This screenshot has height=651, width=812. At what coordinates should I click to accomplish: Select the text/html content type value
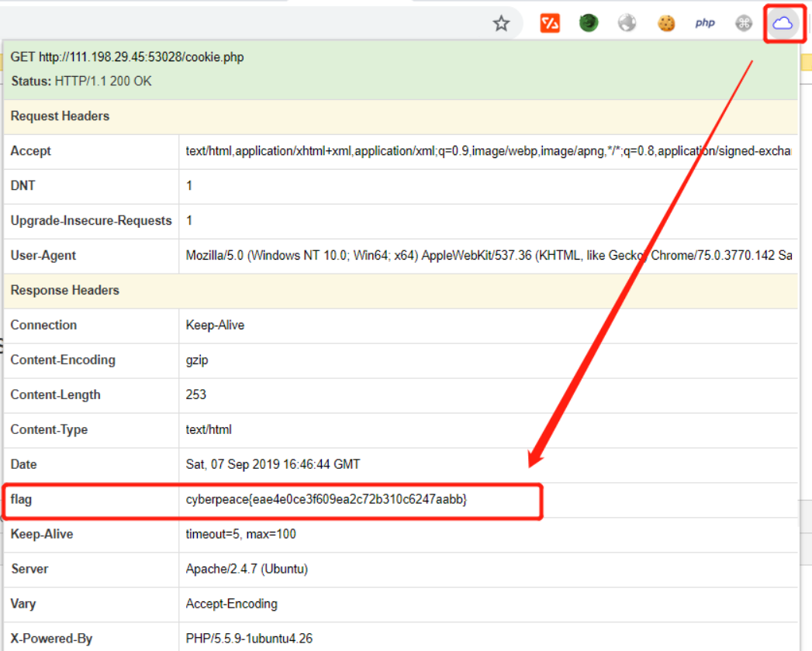[209, 429]
